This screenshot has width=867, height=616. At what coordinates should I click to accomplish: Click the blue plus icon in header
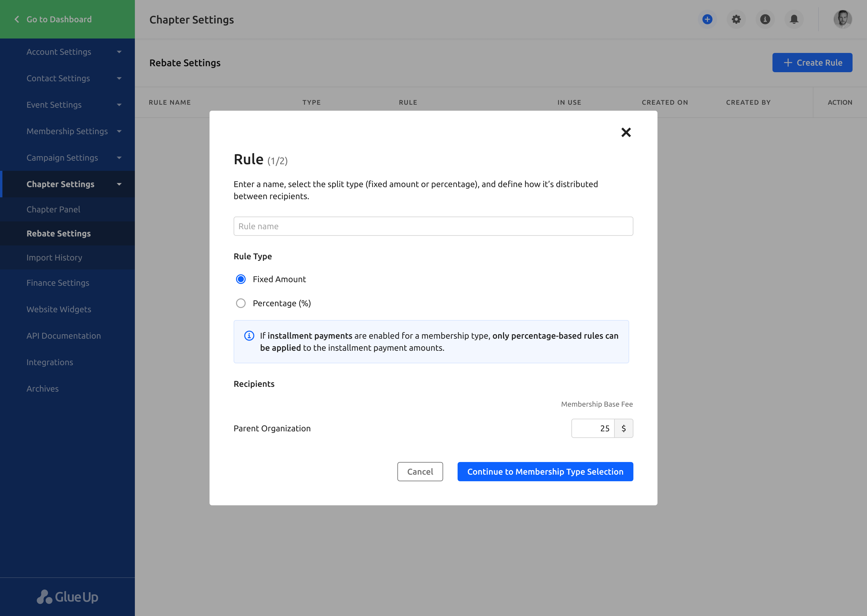click(707, 19)
